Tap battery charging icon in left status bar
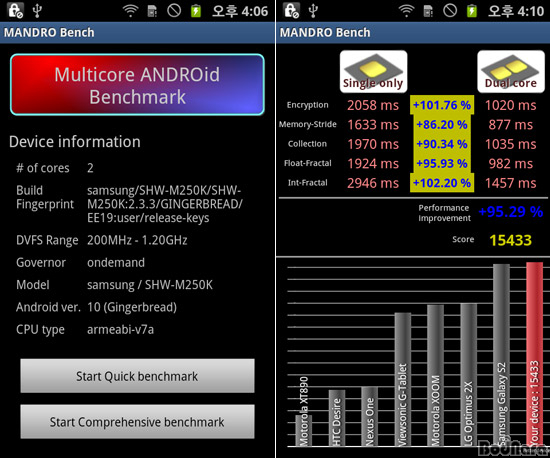Screen dimensions: 550x458 click(196, 11)
